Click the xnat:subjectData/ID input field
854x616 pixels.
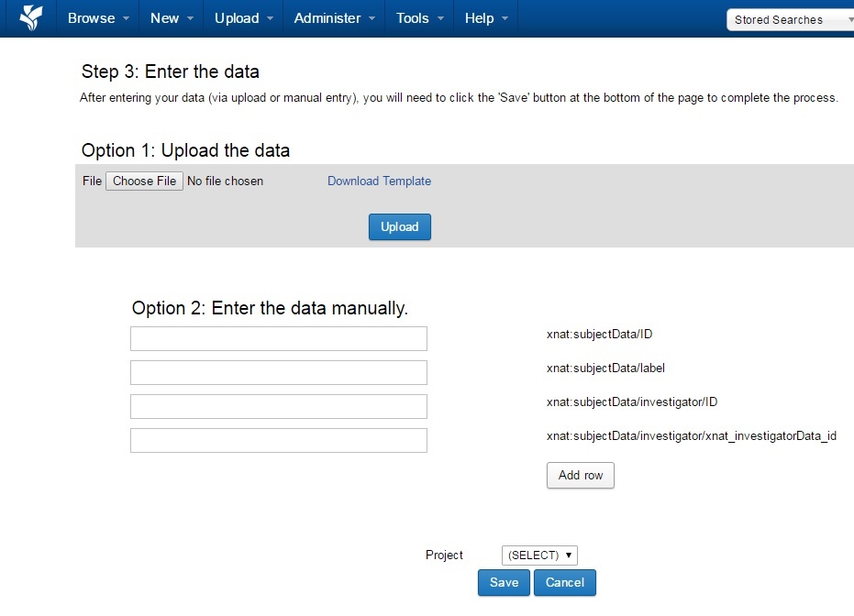point(278,338)
